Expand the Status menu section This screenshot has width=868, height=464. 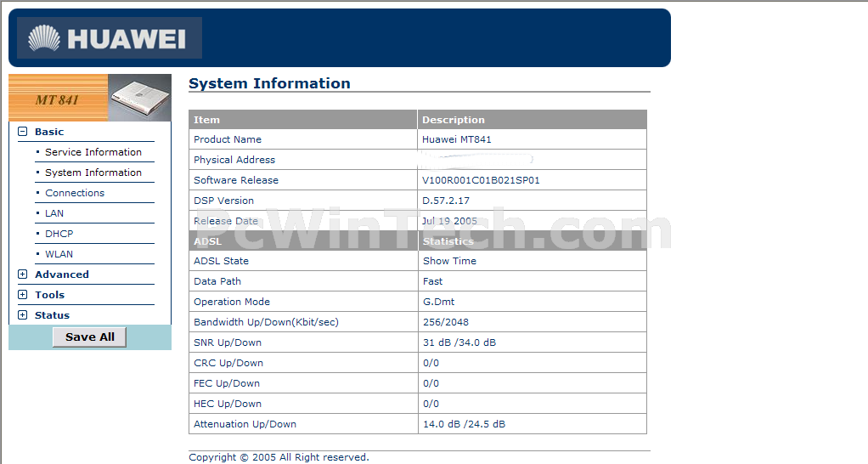[22, 315]
